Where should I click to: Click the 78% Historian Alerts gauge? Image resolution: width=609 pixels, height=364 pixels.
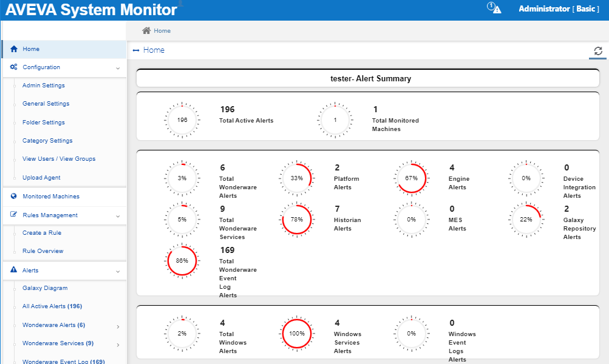(x=297, y=220)
